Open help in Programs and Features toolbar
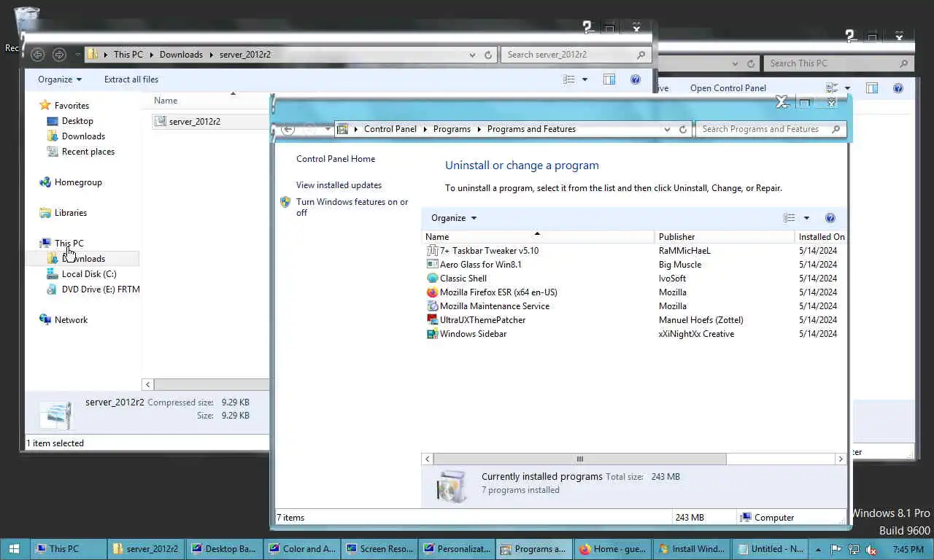Image resolution: width=934 pixels, height=560 pixels. point(830,218)
